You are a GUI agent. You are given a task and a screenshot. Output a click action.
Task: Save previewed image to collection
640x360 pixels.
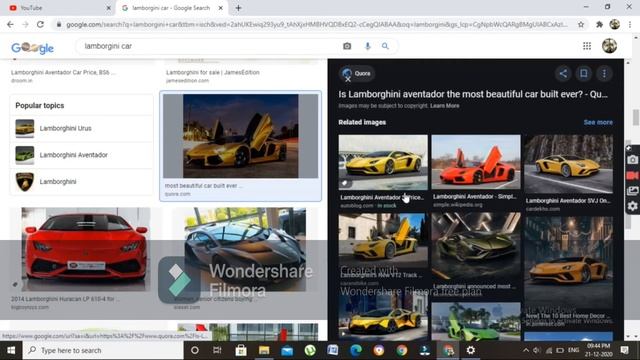click(584, 73)
